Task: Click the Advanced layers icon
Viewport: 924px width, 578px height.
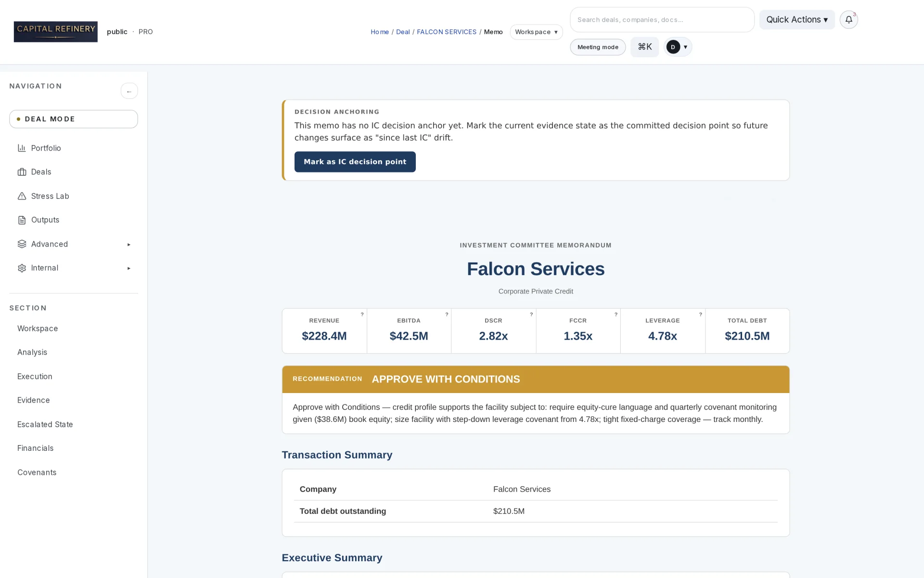Action: point(22,244)
